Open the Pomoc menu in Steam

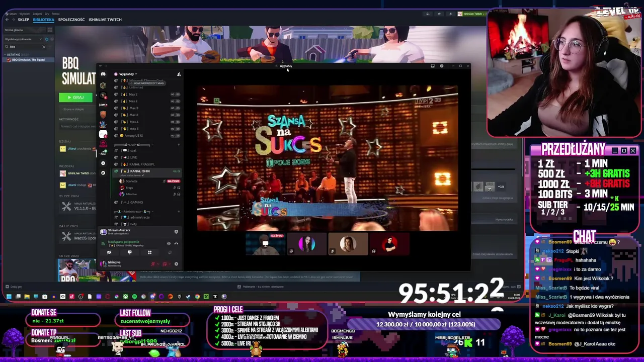(55, 14)
